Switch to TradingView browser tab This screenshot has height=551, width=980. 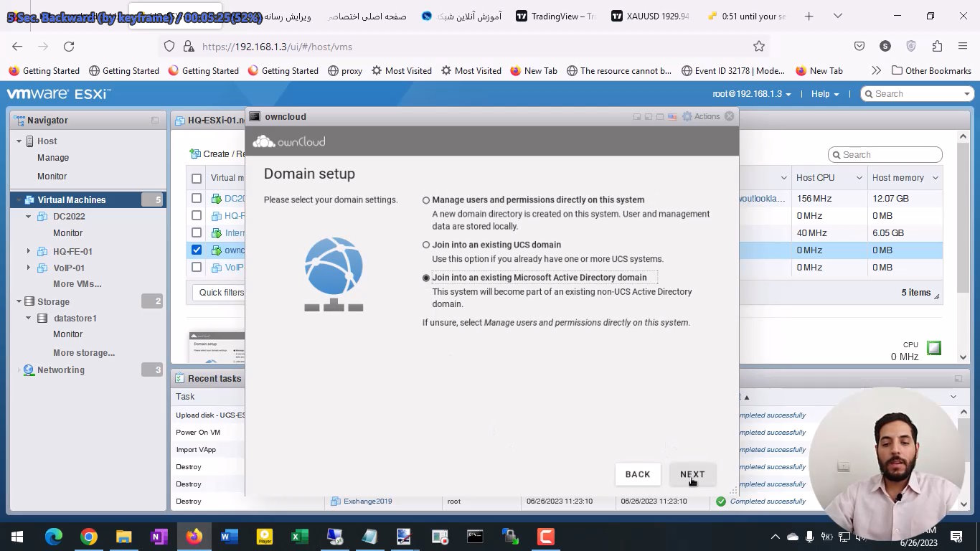point(557,16)
